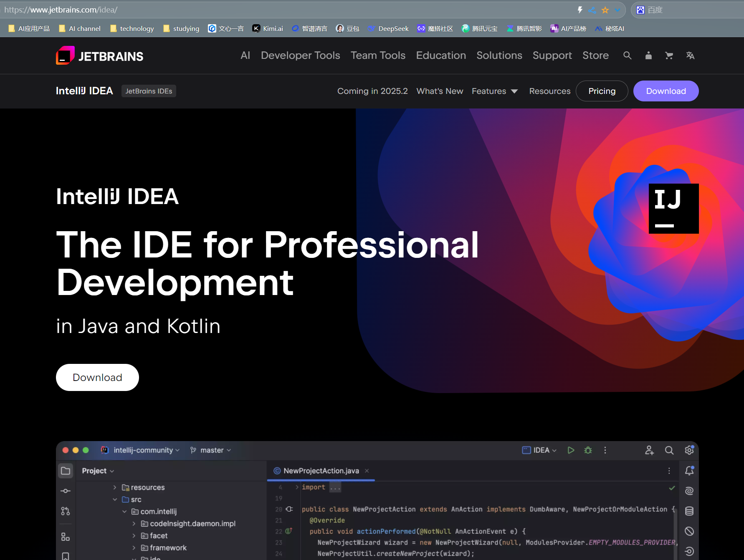Image resolution: width=744 pixels, height=560 pixels.
Task: Click the green Run icon in IDE preview
Action: tap(571, 450)
